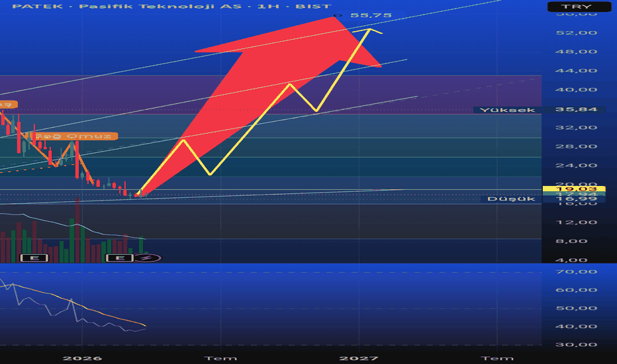
Task: Click the Yüksek high price label
Action: [x=507, y=110]
